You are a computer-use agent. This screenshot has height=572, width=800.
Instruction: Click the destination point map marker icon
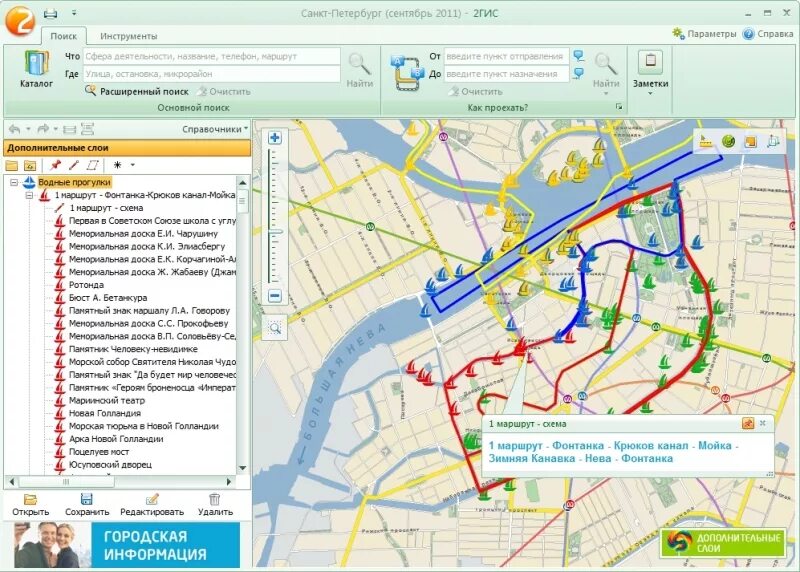(x=579, y=73)
